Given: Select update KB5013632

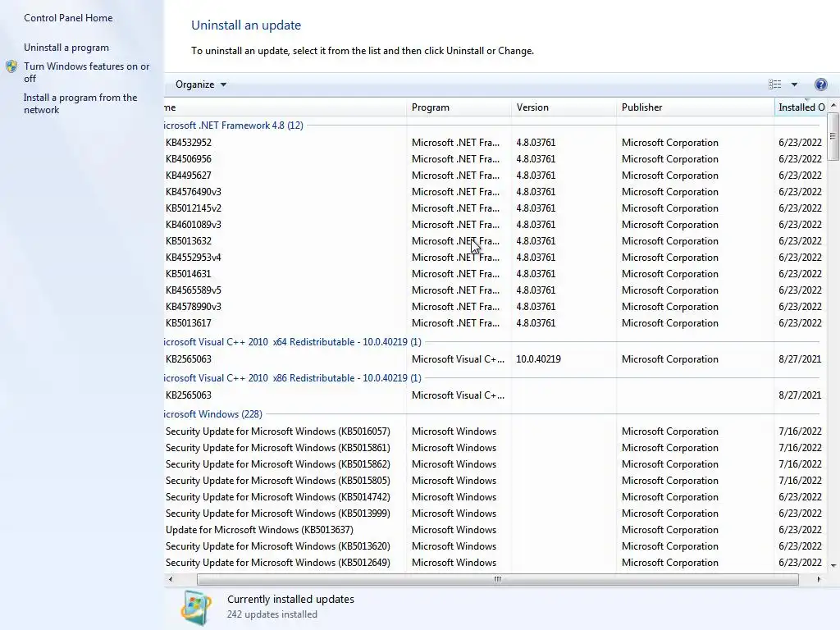Looking at the screenshot, I should [495, 241].
